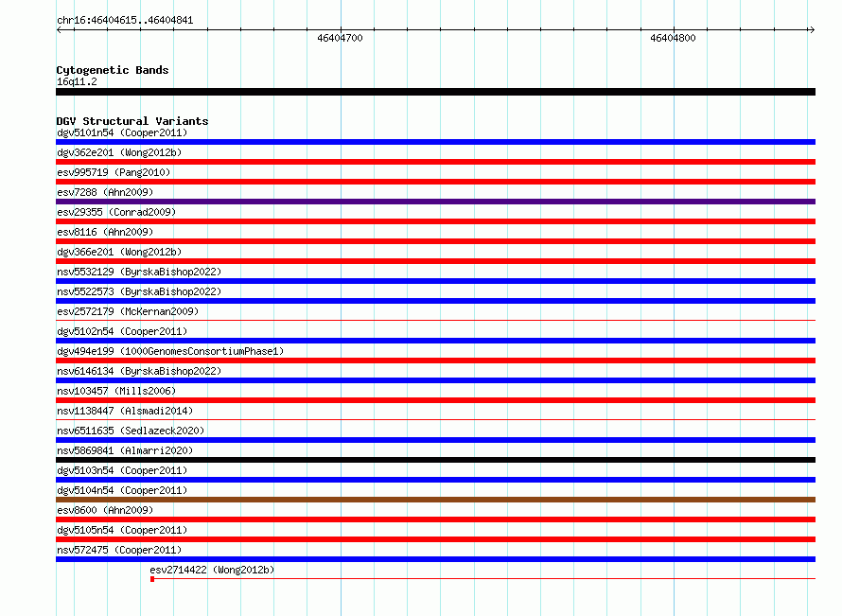Open variant nsv1138447 (Alsmadi2014)

[x=125, y=411]
